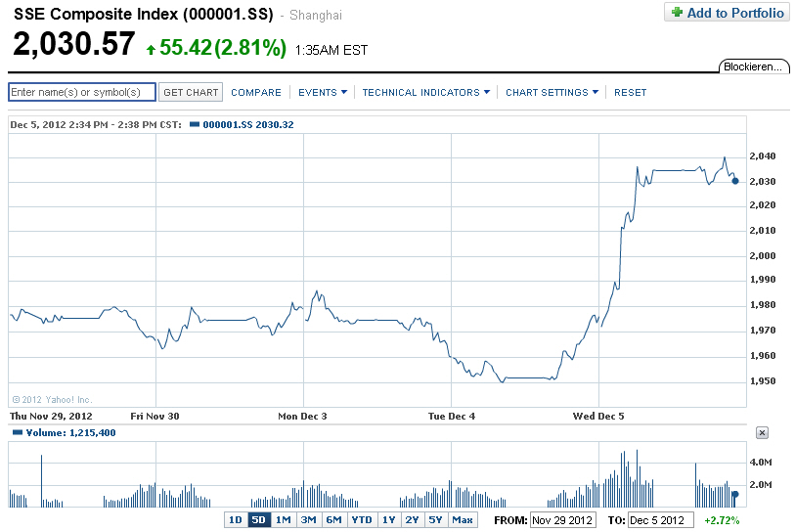795x532 pixels.
Task: Click the 2,000 price axis label
Action: coord(763,255)
